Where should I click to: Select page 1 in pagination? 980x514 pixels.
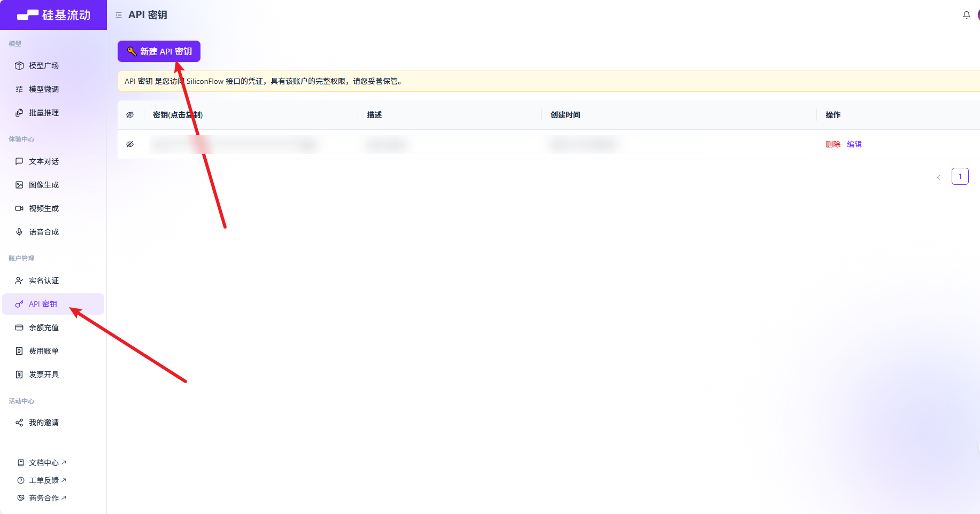coord(960,176)
